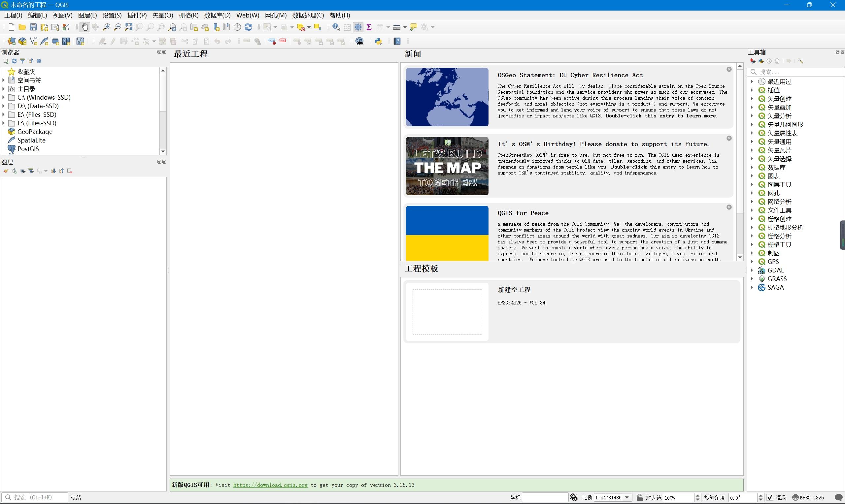Toggle the Processing Toolbox gear button
The image size is (845, 504).
[358, 27]
